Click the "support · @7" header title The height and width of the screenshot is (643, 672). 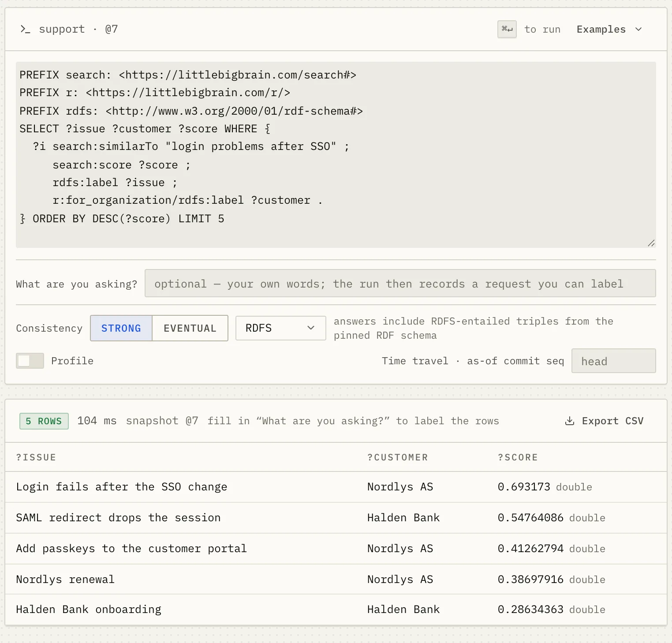click(x=78, y=29)
